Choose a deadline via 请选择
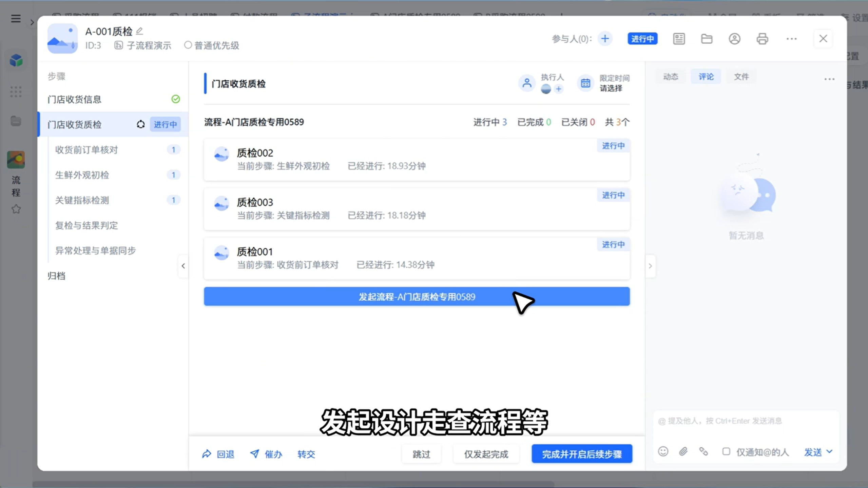Image resolution: width=868 pixels, height=488 pixels. click(x=611, y=88)
